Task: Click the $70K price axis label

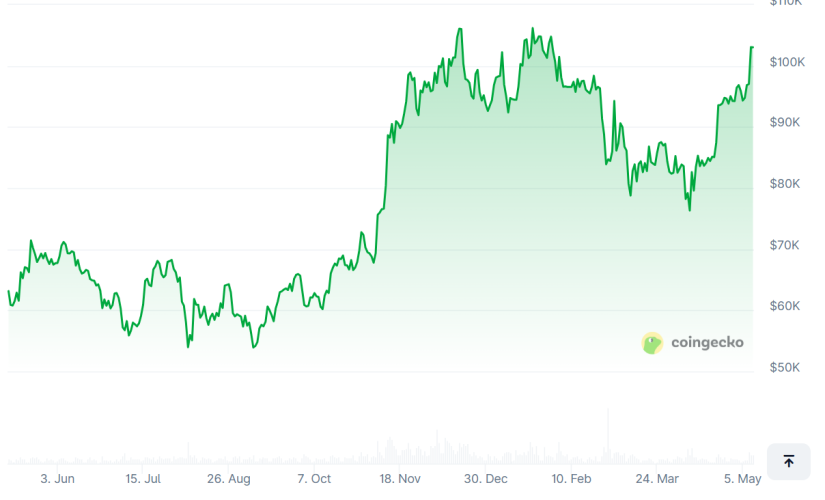Action: click(785, 245)
